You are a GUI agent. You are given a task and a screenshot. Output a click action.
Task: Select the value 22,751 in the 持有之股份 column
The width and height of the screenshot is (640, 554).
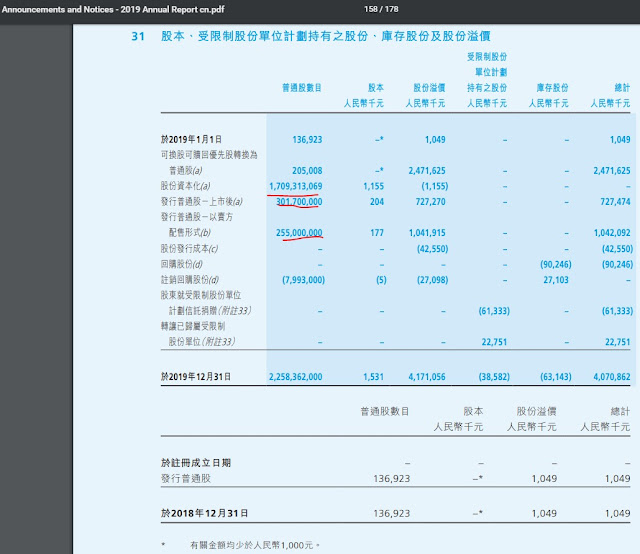(494, 342)
